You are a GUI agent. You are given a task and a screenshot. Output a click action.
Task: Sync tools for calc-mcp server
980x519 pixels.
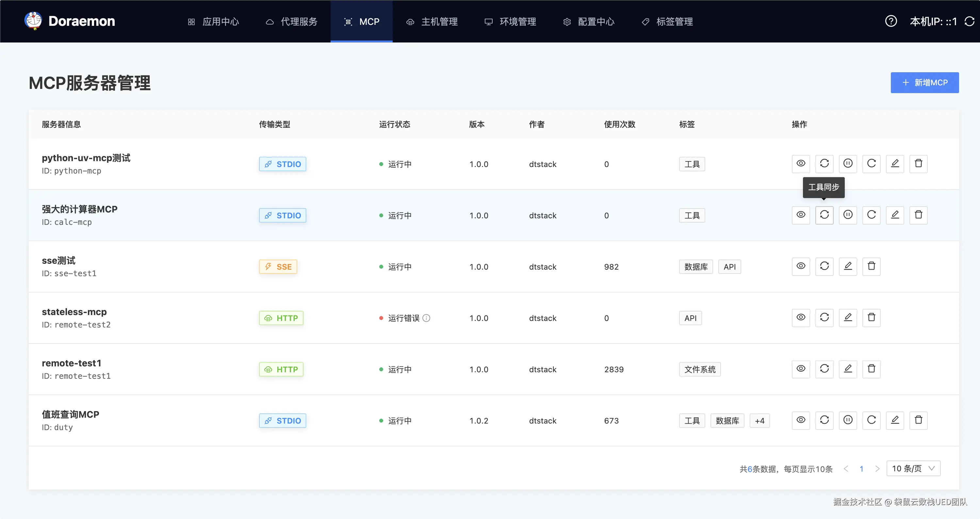coord(824,215)
